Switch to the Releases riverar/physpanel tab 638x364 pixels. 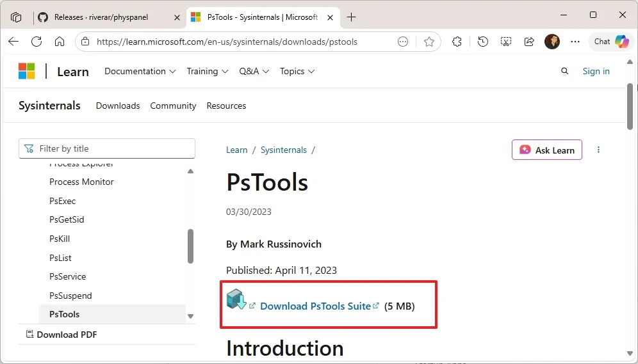click(101, 17)
